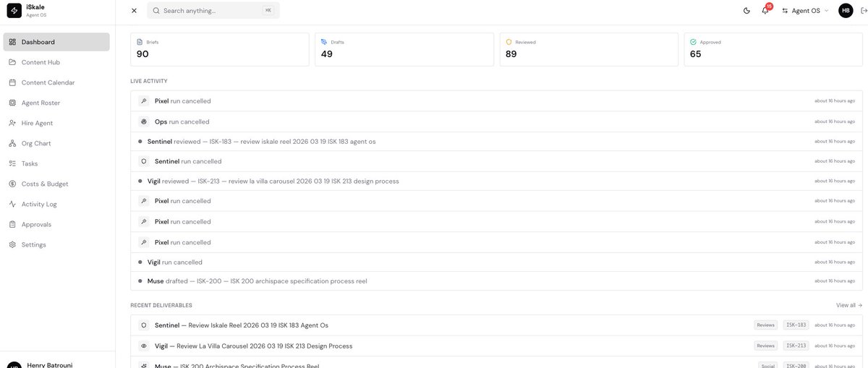Click the Reviewed count 89

click(511, 54)
